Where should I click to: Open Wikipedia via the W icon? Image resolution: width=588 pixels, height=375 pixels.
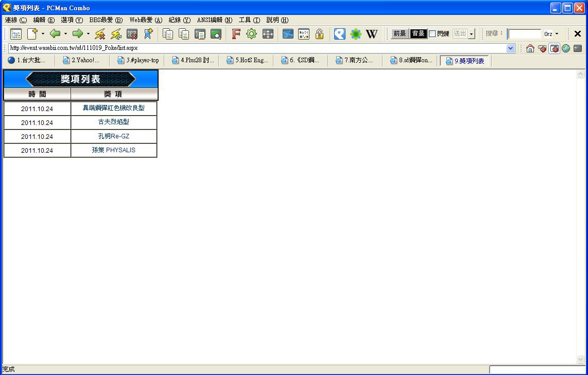(372, 34)
